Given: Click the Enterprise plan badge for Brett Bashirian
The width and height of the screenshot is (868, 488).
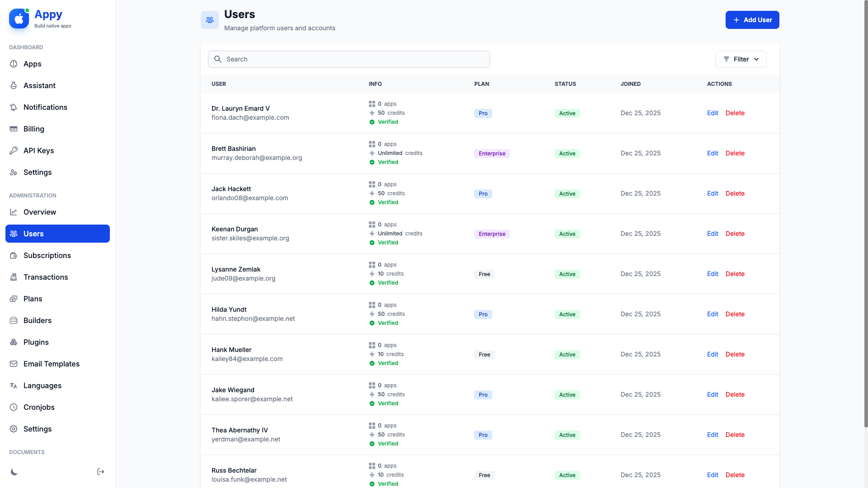Looking at the screenshot, I should click(492, 153).
